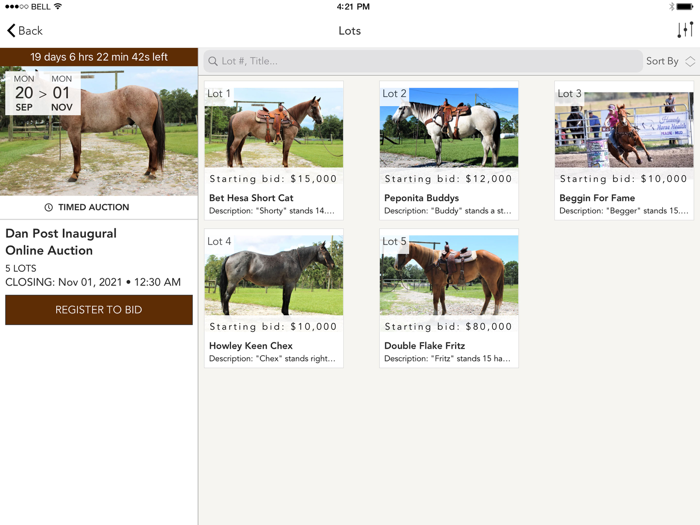Select Bet Hesa Short Cat title

click(x=251, y=198)
